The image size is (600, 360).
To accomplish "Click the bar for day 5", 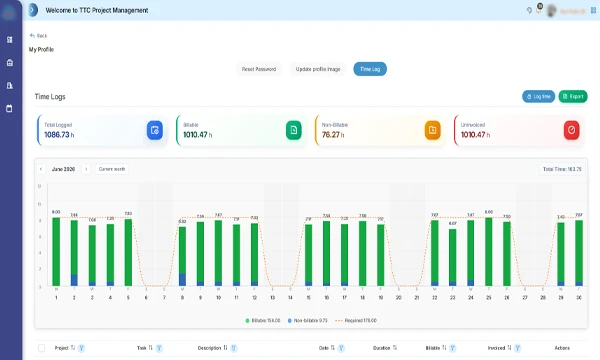I will 128,252.
